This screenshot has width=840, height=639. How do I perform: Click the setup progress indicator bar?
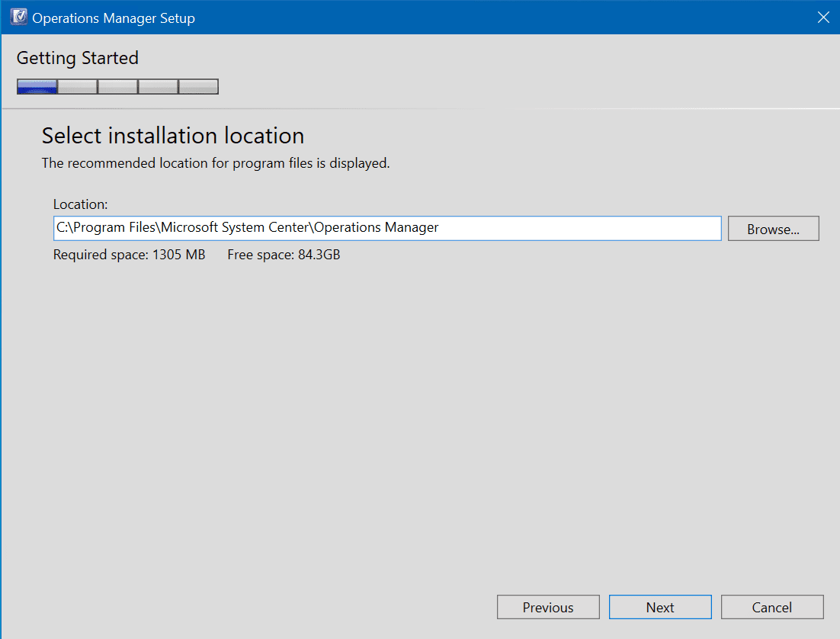click(117, 85)
